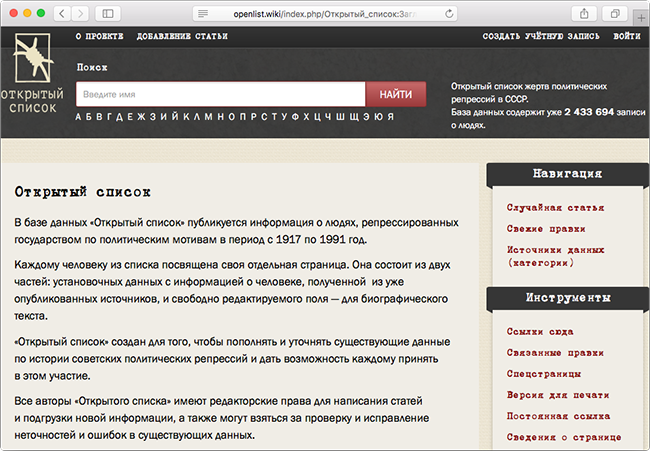Click the Safari forward arrow button
The image size is (650, 451).
click(x=80, y=13)
